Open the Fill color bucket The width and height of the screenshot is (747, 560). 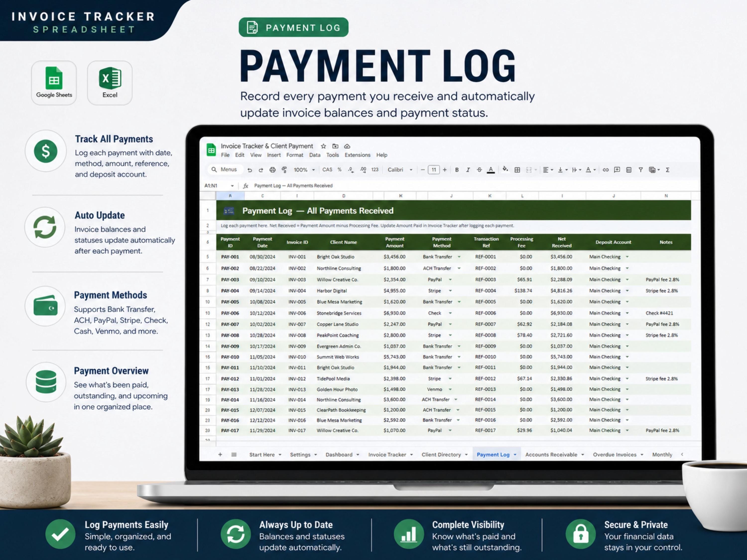(x=505, y=169)
